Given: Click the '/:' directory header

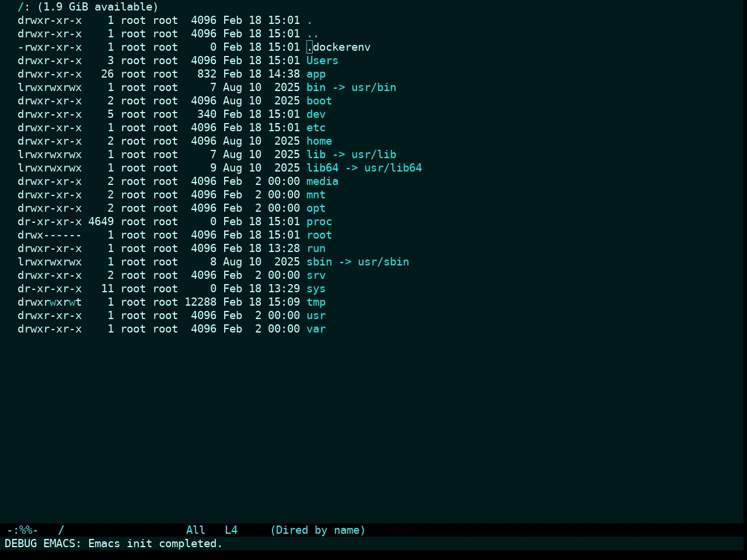Looking at the screenshot, I should click(24, 7).
